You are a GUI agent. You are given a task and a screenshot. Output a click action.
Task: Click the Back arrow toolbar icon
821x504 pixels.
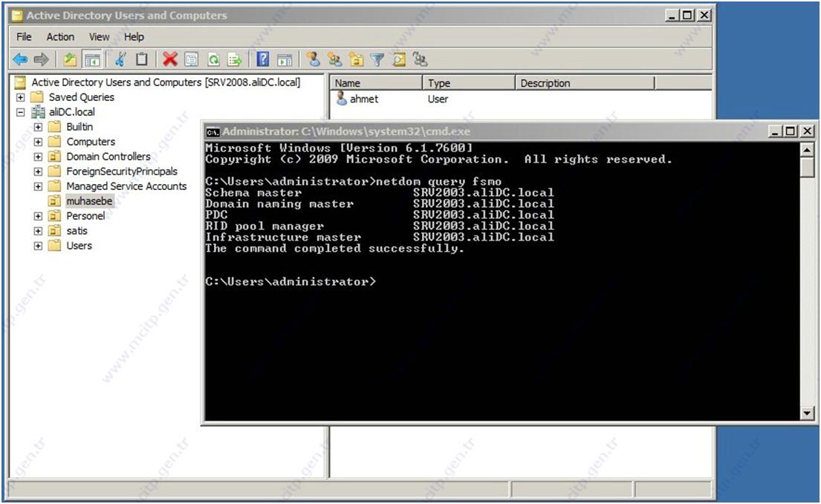(x=20, y=59)
